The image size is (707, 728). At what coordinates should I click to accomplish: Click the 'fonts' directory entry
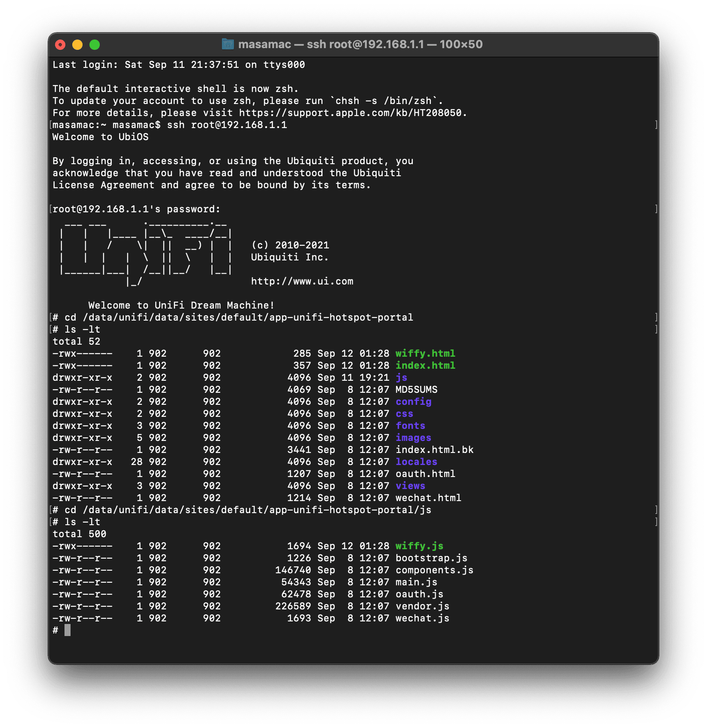tap(410, 426)
